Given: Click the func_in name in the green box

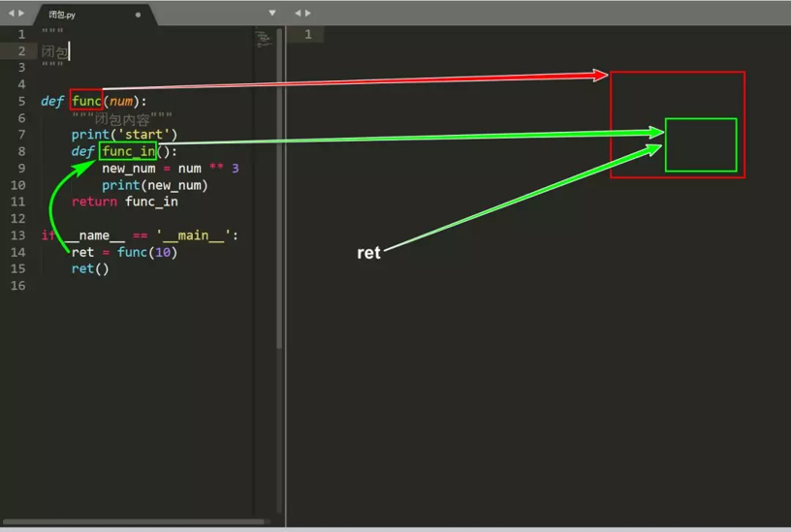Looking at the screenshot, I should (128, 151).
